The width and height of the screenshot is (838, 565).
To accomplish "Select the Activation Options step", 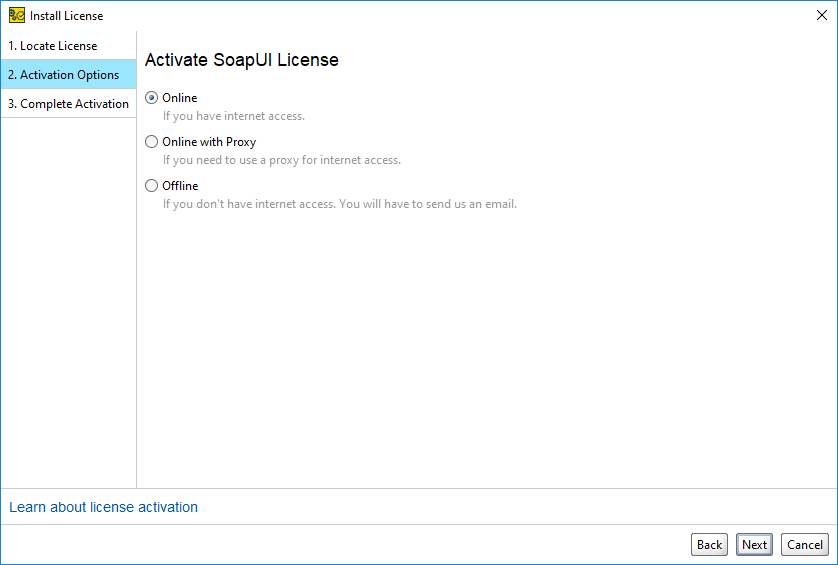I will pyautogui.click(x=68, y=74).
